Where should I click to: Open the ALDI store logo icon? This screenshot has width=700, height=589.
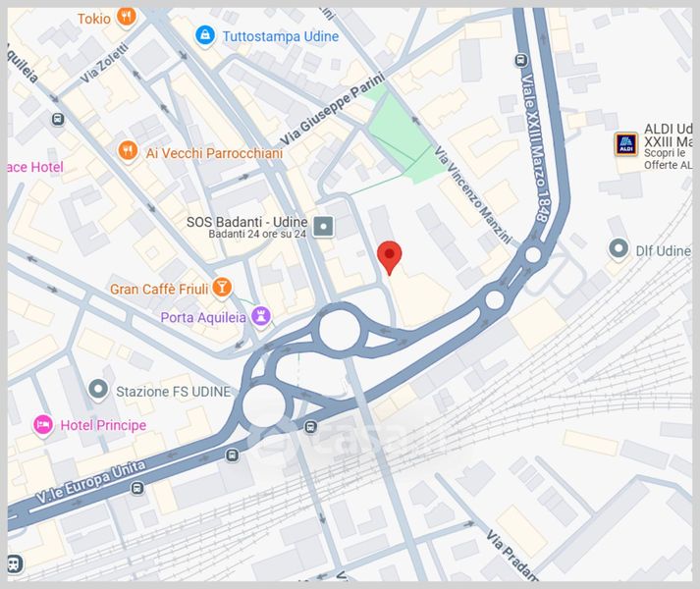pyautogui.click(x=626, y=144)
